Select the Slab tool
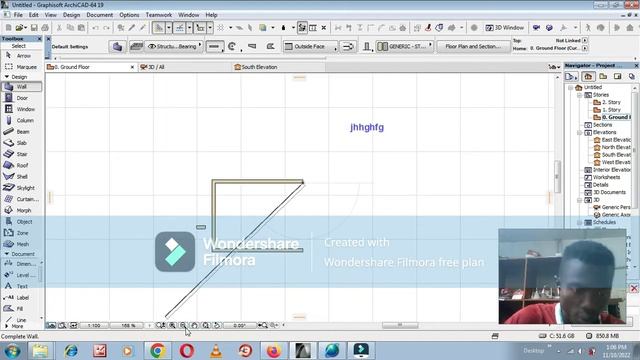 [x=21, y=143]
